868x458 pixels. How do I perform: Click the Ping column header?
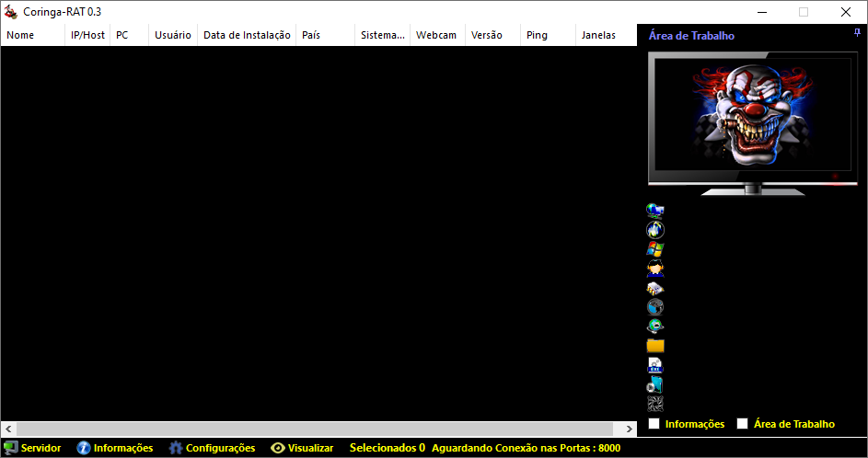click(x=537, y=35)
